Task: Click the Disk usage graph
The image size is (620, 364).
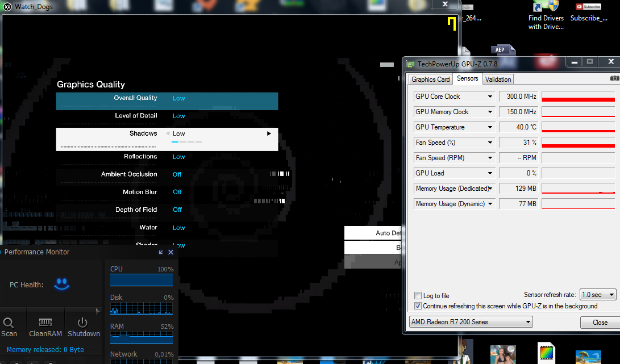Action: tap(141, 309)
